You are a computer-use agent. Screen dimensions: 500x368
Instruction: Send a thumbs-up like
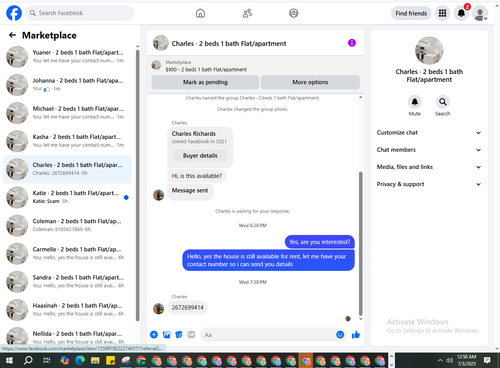tap(356, 335)
